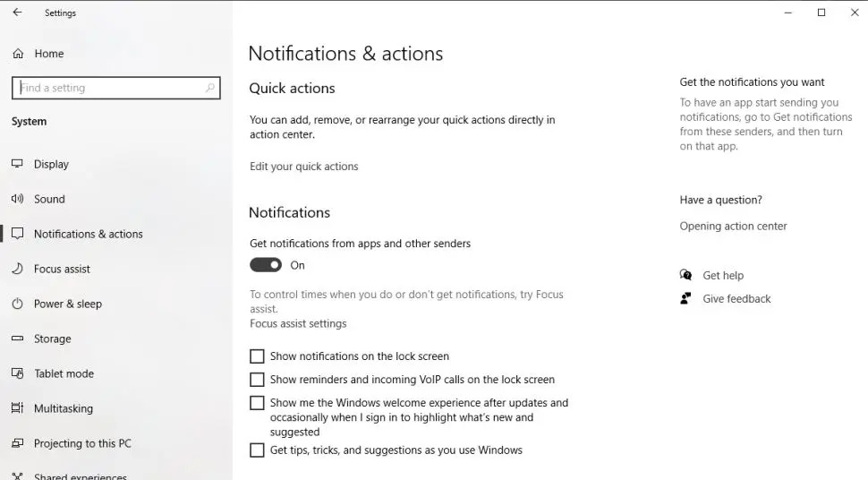Viewport: 868px width, 480px height.
Task: Click the Tablet mode icon
Action: coord(17,373)
